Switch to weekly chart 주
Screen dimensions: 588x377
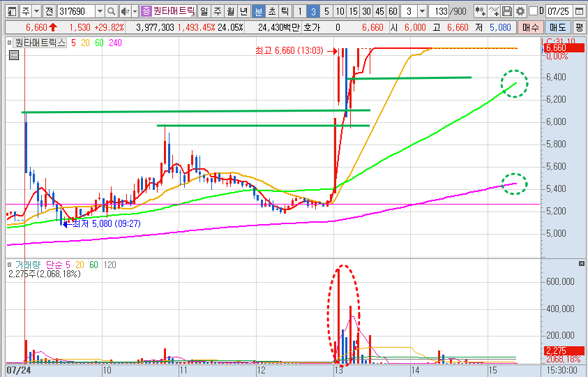(x=218, y=12)
